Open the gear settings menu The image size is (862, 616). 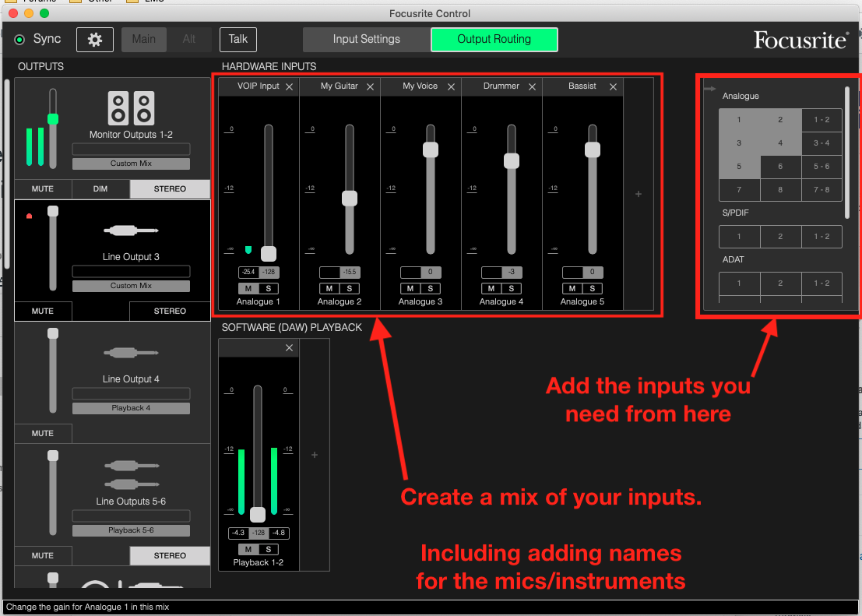click(94, 40)
